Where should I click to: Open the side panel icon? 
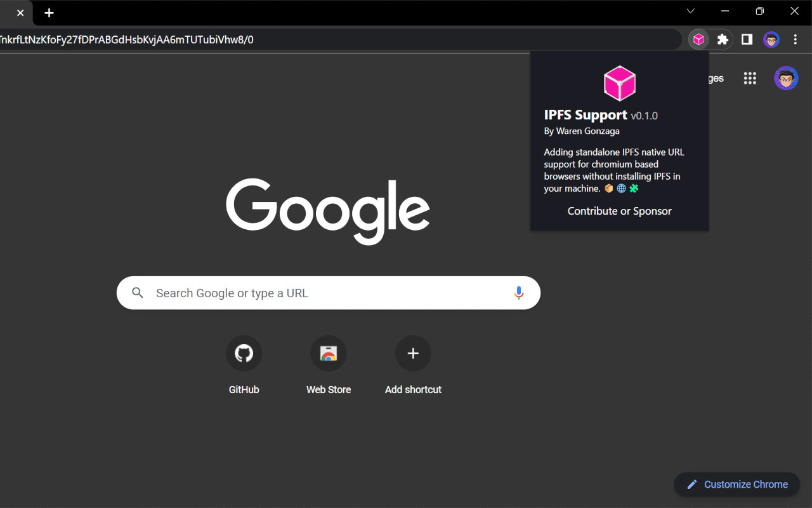(x=747, y=39)
